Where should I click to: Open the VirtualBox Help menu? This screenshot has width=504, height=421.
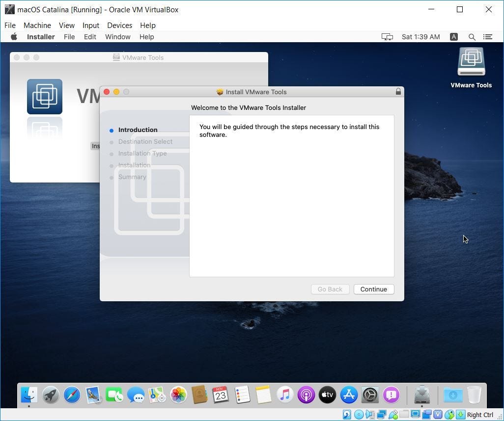[x=147, y=26]
